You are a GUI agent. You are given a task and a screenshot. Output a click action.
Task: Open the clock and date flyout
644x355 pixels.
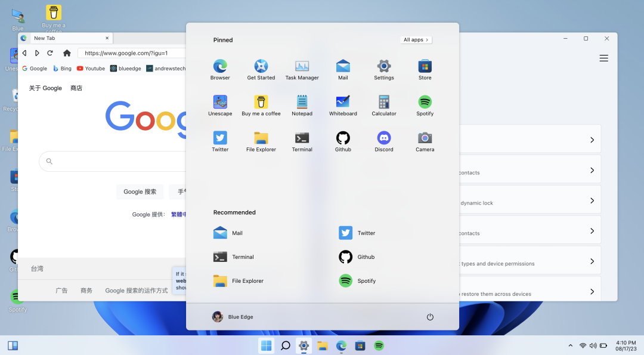pyautogui.click(x=626, y=345)
